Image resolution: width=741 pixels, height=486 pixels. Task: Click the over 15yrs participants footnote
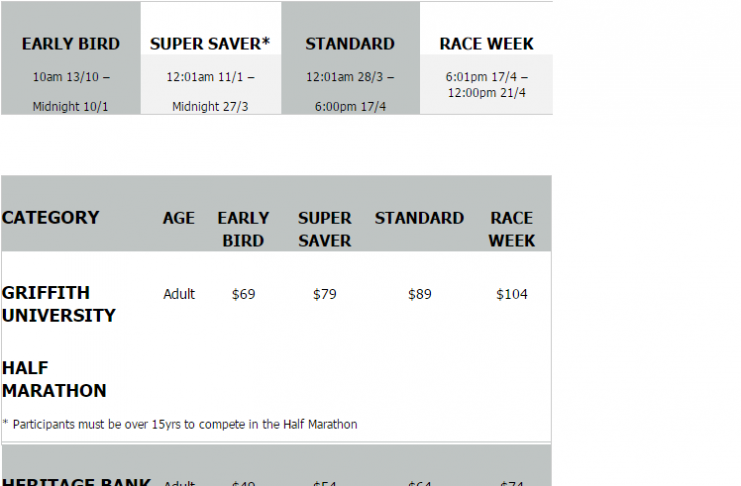coord(180,424)
